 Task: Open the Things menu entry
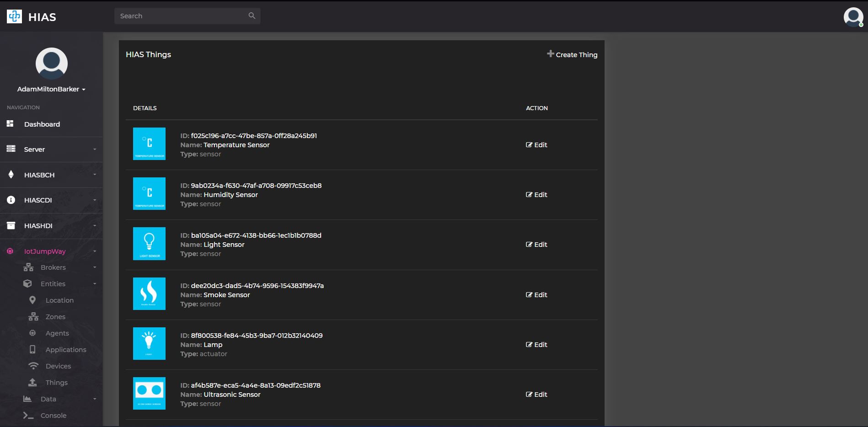57,383
